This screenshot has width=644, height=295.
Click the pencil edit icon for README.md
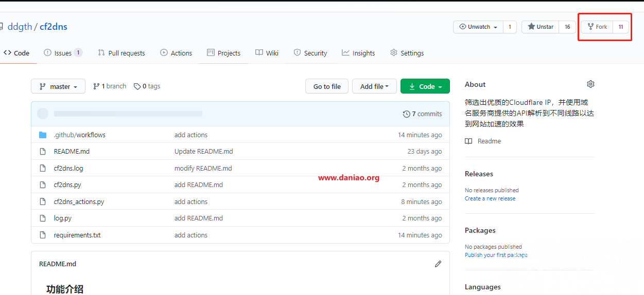438,264
